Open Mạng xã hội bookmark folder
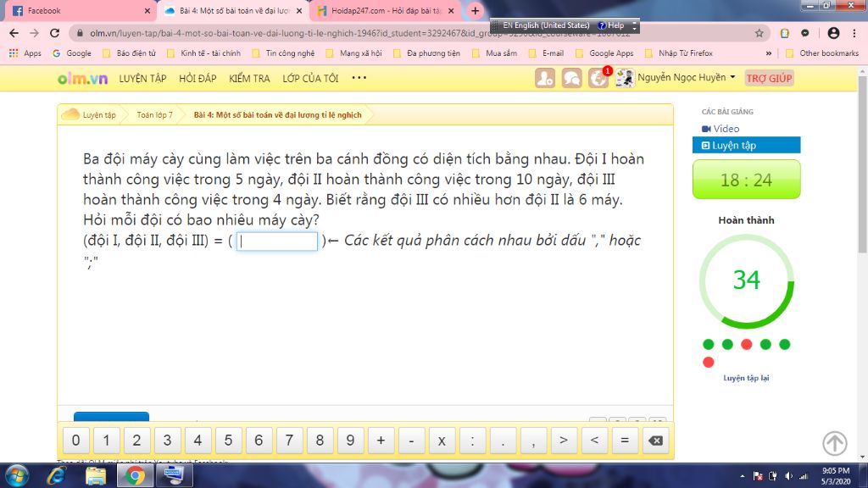Screen dimensions: 868x488 pyautogui.click(x=354, y=53)
